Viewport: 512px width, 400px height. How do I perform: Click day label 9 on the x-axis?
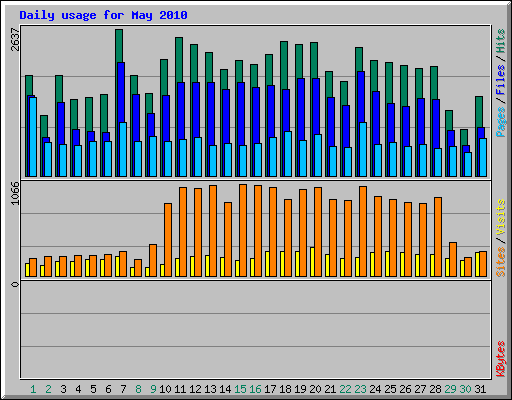click(153, 389)
